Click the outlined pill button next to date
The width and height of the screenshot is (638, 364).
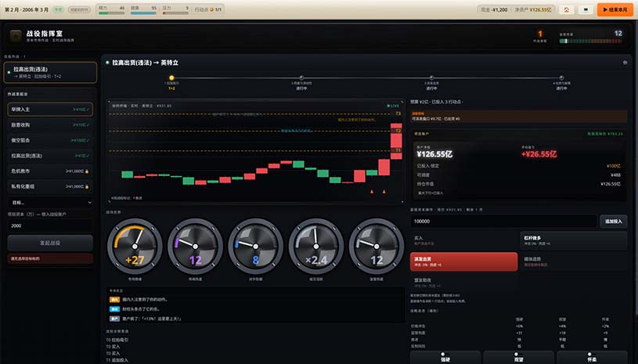79,9
